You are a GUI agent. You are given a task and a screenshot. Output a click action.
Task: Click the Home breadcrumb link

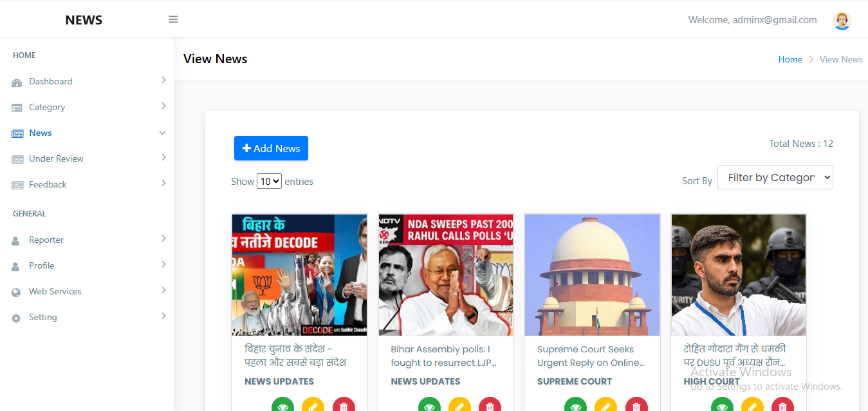click(x=790, y=59)
